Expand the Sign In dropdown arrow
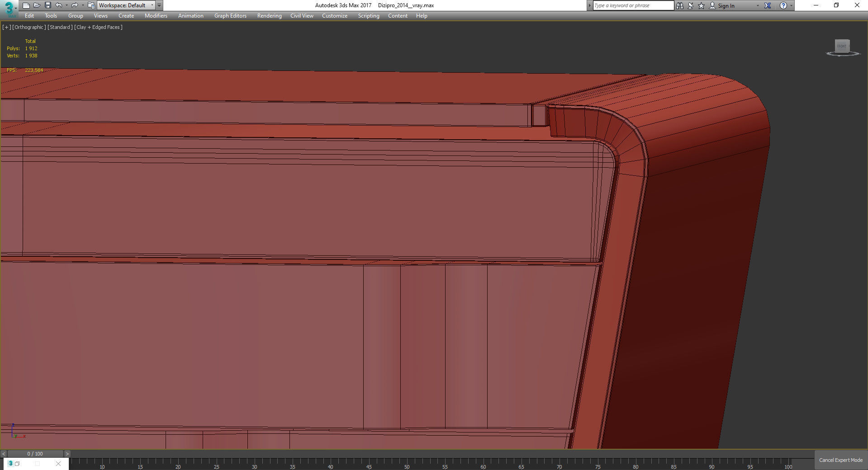868x470 pixels. pyautogui.click(x=758, y=6)
